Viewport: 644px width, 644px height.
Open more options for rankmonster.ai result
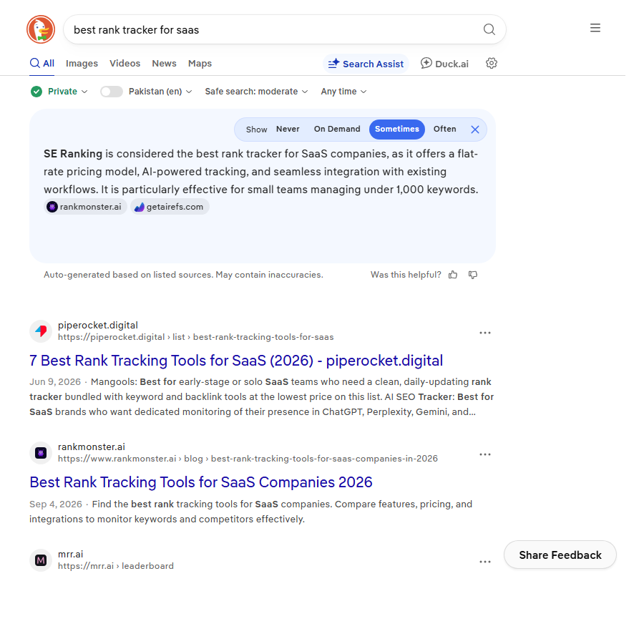click(x=485, y=454)
